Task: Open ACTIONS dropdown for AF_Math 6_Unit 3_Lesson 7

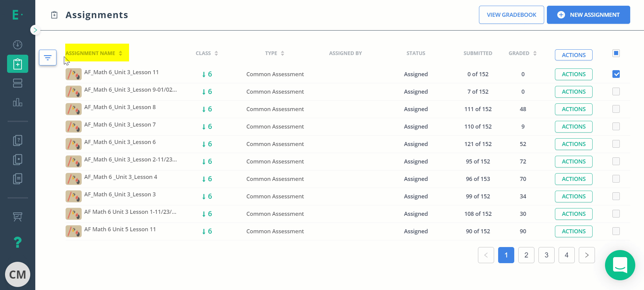Action: tap(573, 127)
